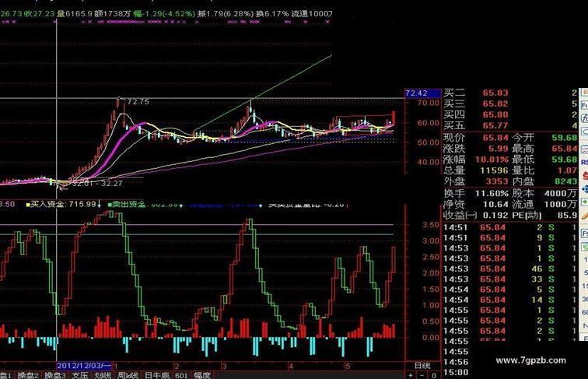Image resolution: width=588 pixels, height=379 pixels.
Task: Select the 买二 bid row 65.83
Action: pos(510,93)
